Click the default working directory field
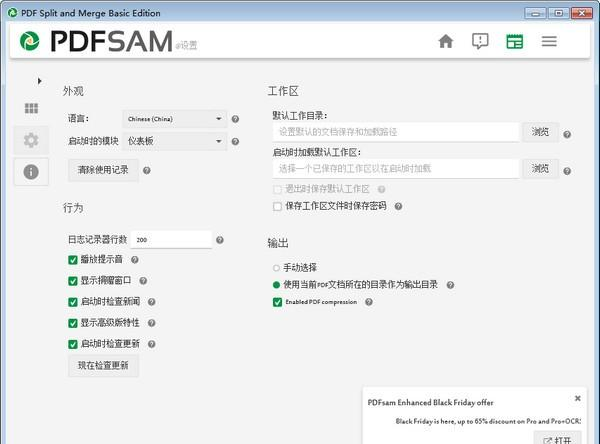The image size is (600, 444). click(x=396, y=132)
